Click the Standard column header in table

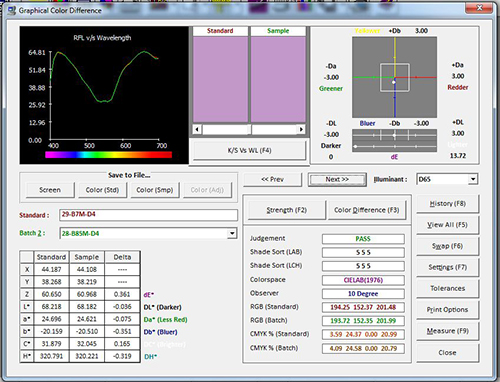pyautogui.click(x=51, y=257)
